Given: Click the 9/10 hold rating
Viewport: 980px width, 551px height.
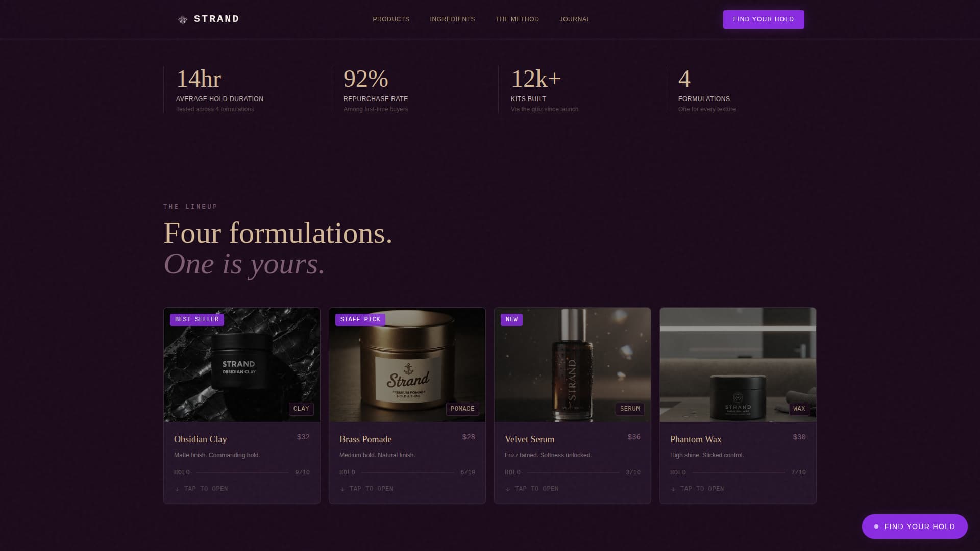Looking at the screenshot, I should [x=302, y=472].
